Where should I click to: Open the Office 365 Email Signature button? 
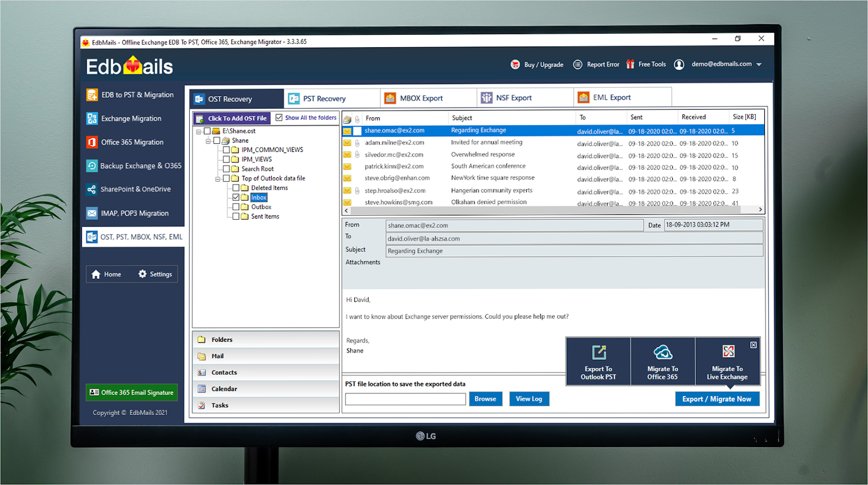click(x=132, y=392)
